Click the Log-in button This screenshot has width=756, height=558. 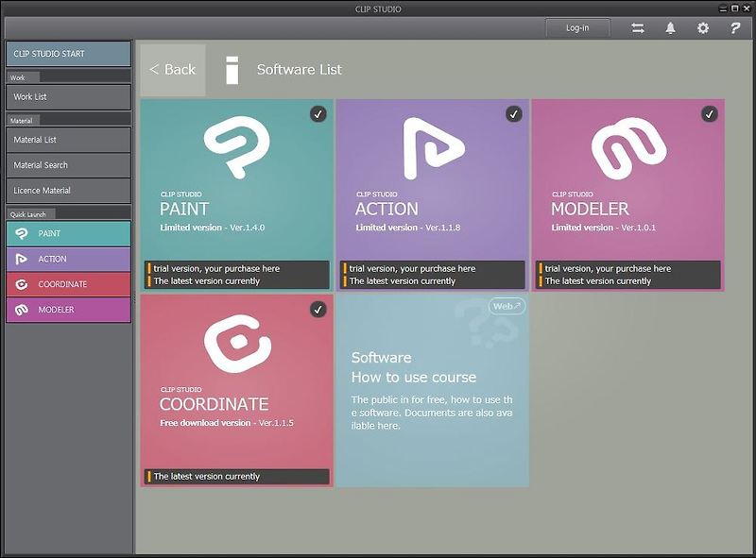(577, 28)
